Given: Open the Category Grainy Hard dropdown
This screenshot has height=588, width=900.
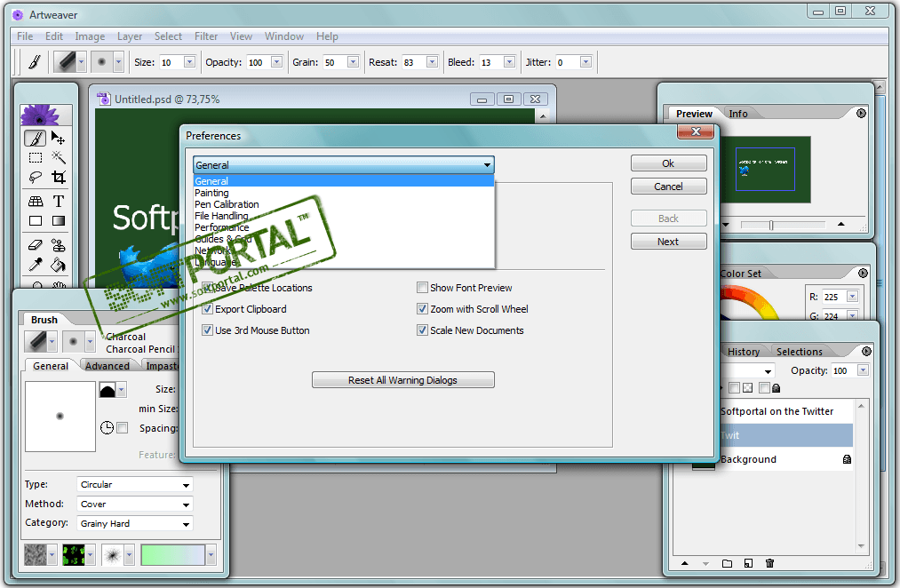Looking at the screenshot, I should click(x=135, y=524).
